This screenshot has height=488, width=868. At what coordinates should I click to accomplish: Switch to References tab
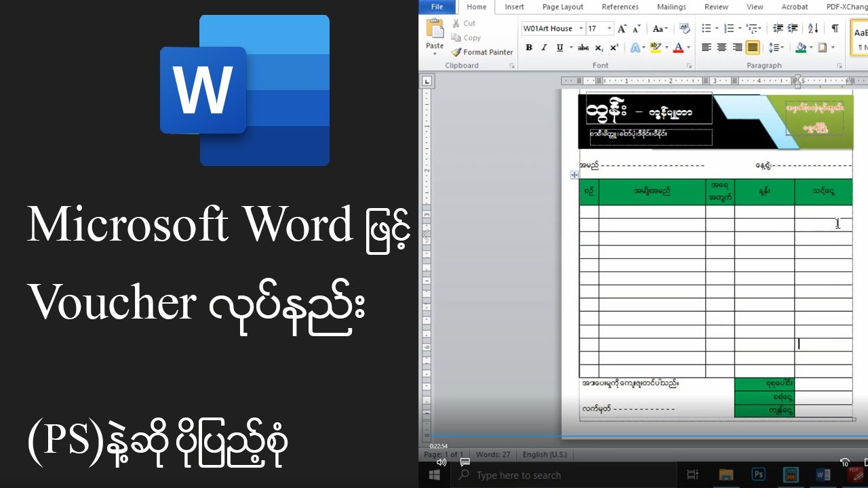(x=620, y=7)
